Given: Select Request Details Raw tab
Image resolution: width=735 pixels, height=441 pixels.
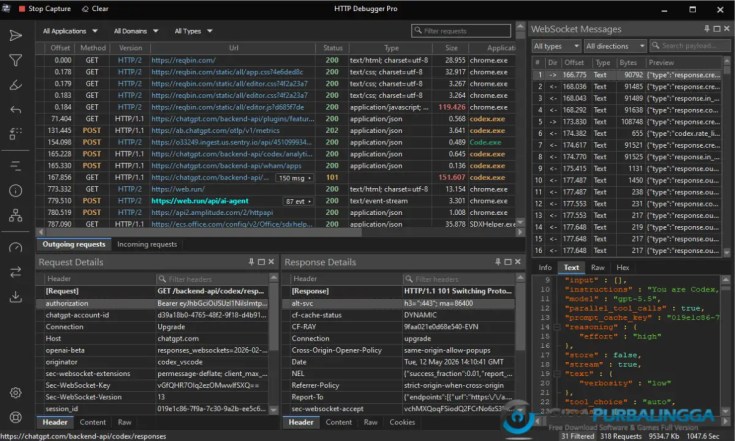Looking at the screenshot, I should [x=125, y=422].
